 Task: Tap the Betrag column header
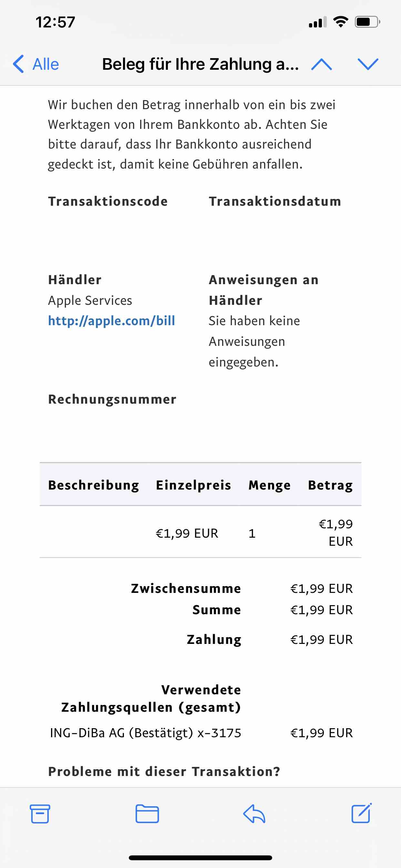pyautogui.click(x=330, y=485)
